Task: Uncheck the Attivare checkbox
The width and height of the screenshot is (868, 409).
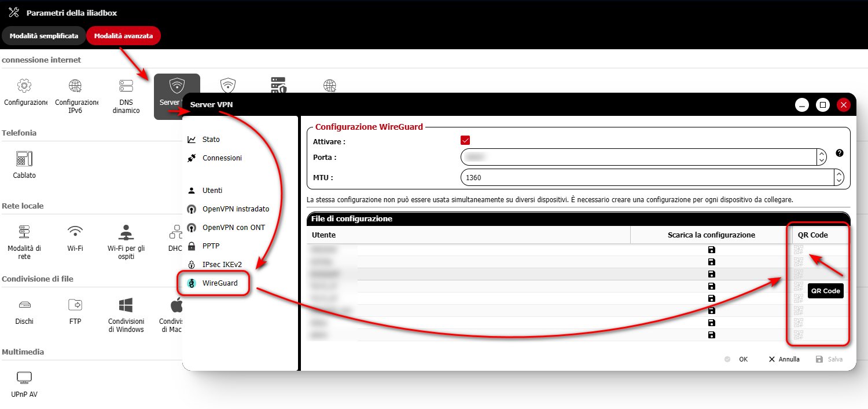Action: [x=465, y=140]
